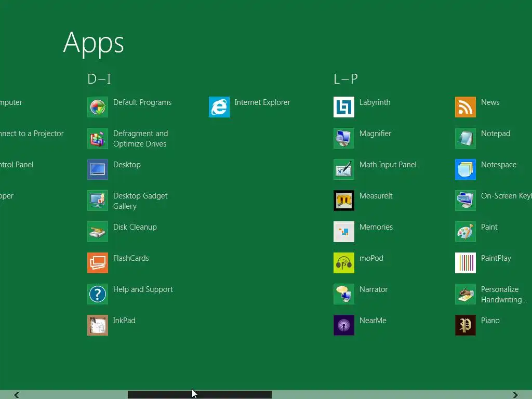Select the L–P group header
The image size is (532, 399).
[345, 79]
